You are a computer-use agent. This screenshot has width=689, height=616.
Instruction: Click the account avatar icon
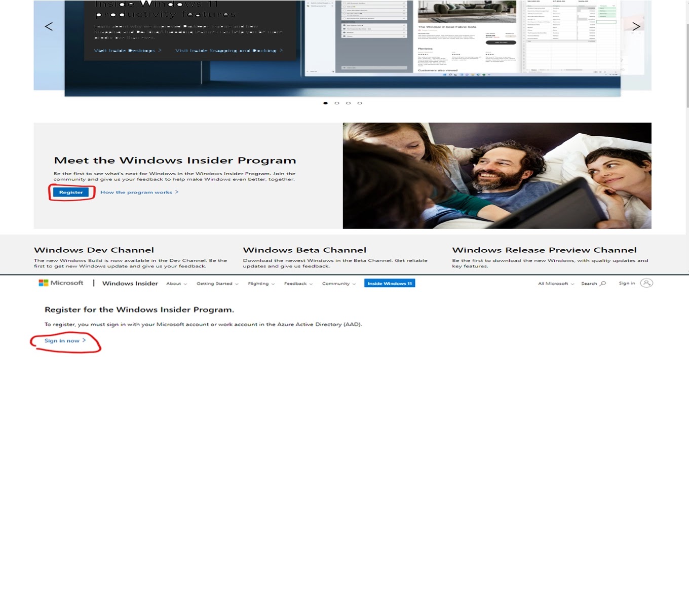point(646,283)
